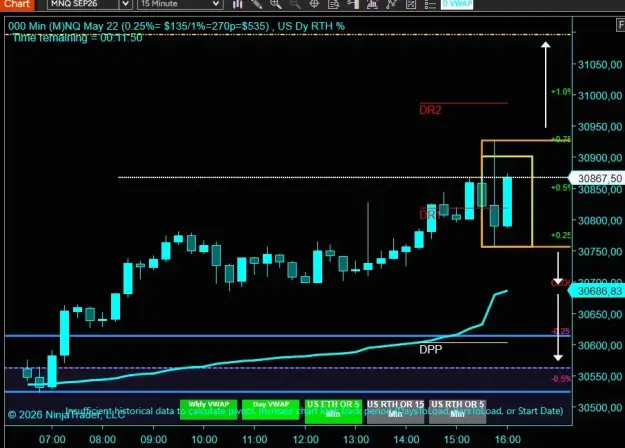
Task: Expand the instrument selector dropdown arrow
Action: click(x=126, y=4)
